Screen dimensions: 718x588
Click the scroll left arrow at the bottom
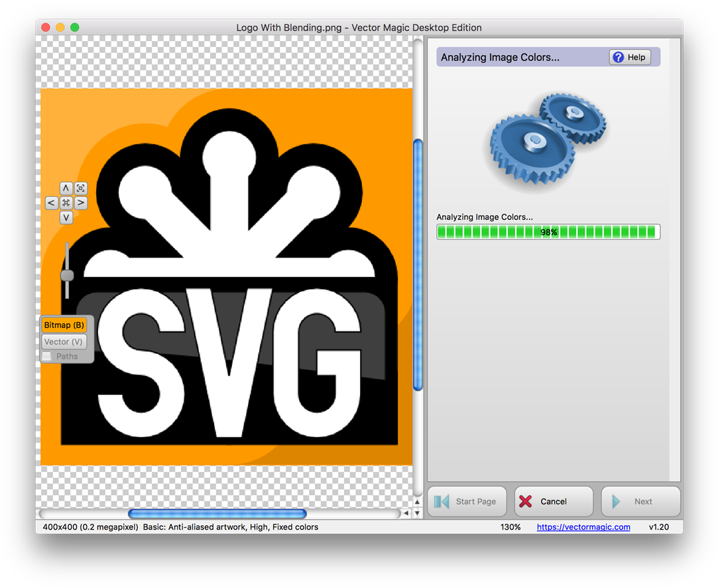pos(406,513)
